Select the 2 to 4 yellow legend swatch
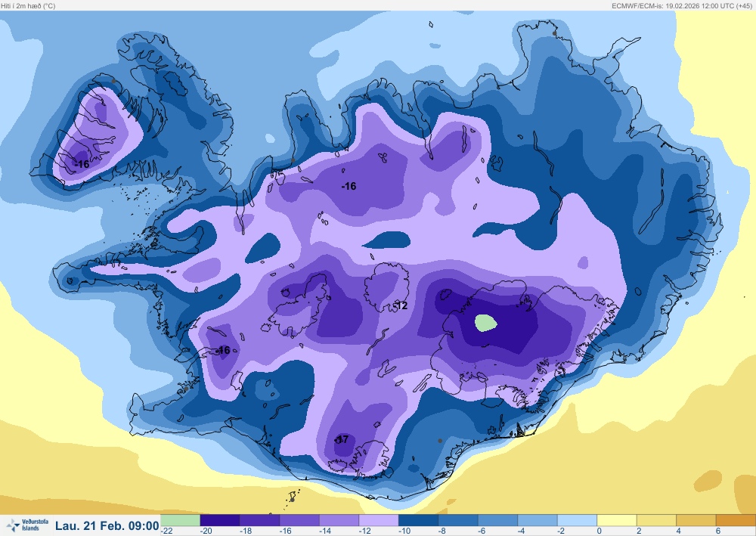Viewport: 756px width, 536px height. 657,520
